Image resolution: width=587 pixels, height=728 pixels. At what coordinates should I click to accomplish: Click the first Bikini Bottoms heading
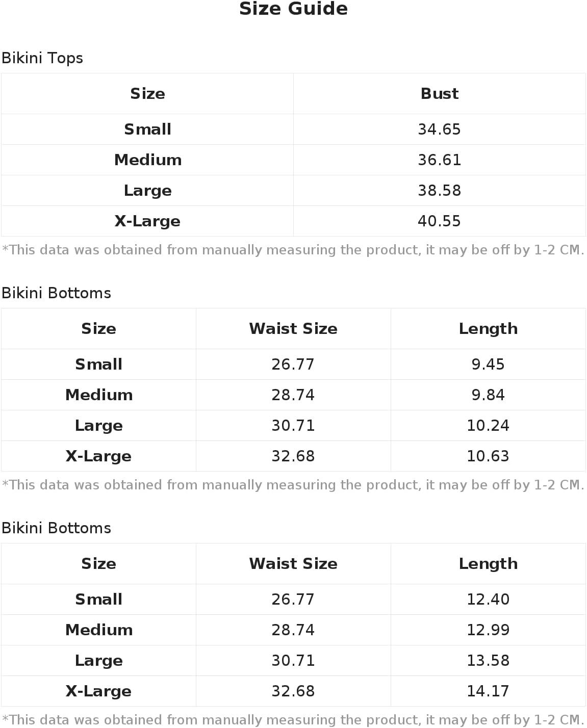tap(56, 293)
